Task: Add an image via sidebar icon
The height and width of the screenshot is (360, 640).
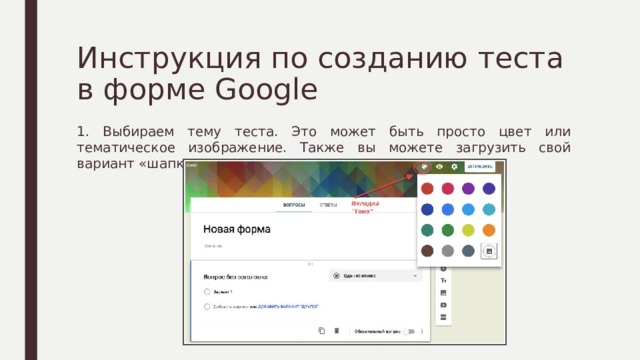Action: [x=444, y=293]
